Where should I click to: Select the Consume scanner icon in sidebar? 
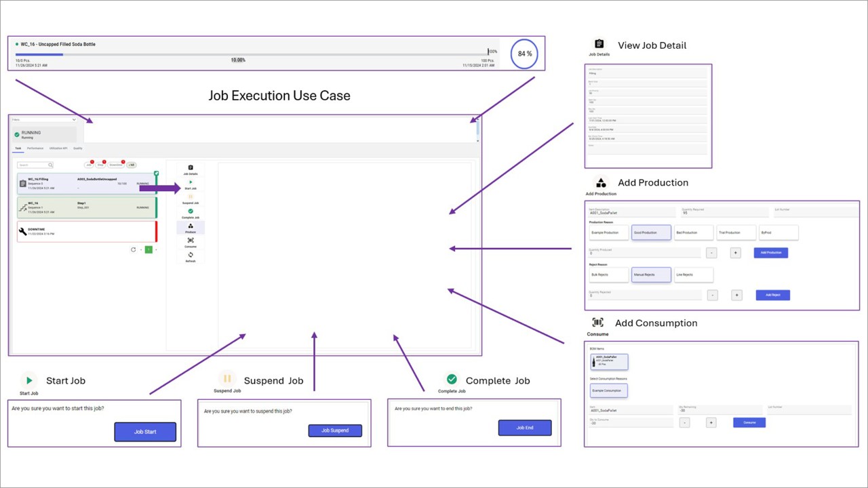191,241
